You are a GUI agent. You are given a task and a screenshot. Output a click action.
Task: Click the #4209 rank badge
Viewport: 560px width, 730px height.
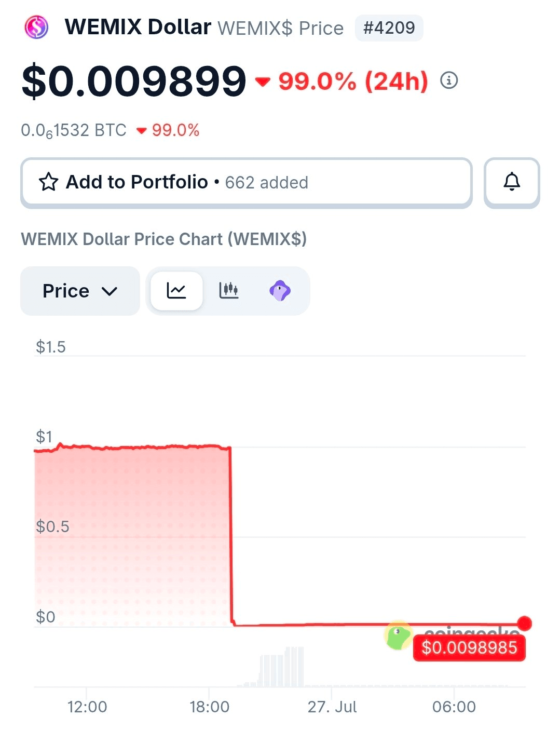click(389, 28)
